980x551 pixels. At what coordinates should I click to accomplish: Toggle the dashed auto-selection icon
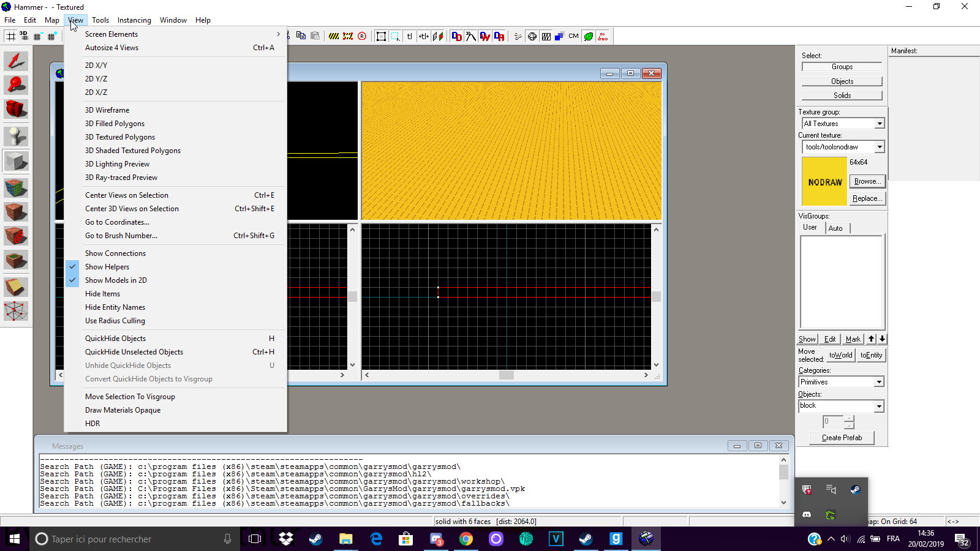[x=395, y=36]
